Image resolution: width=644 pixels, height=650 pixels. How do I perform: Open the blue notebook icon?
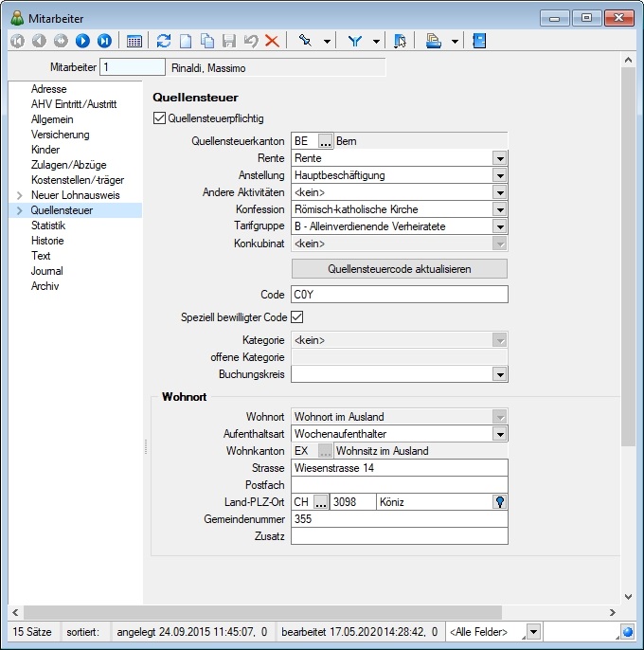coord(479,41)
